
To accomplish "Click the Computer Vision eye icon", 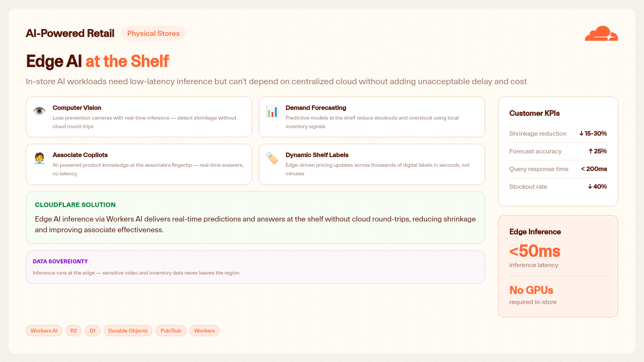I will (39, 111).
